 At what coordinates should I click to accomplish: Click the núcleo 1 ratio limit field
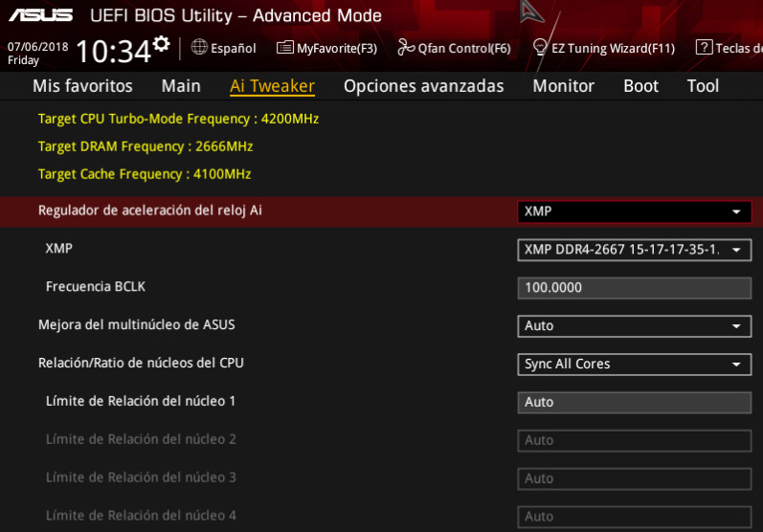click(634, 403)
